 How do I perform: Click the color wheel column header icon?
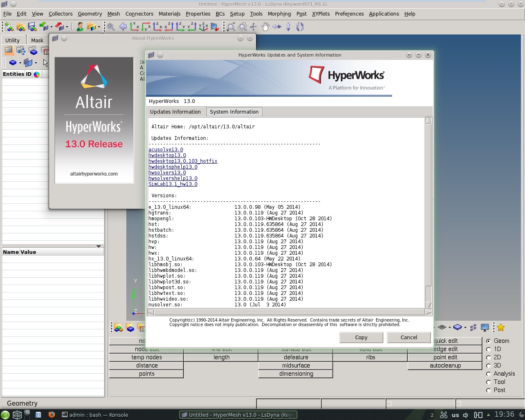(x=37, y=74)
